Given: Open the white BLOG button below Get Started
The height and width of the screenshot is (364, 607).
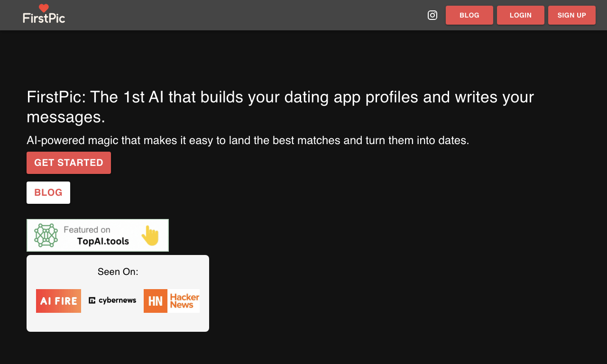Looking at the screenshot, I should point(48,192).
